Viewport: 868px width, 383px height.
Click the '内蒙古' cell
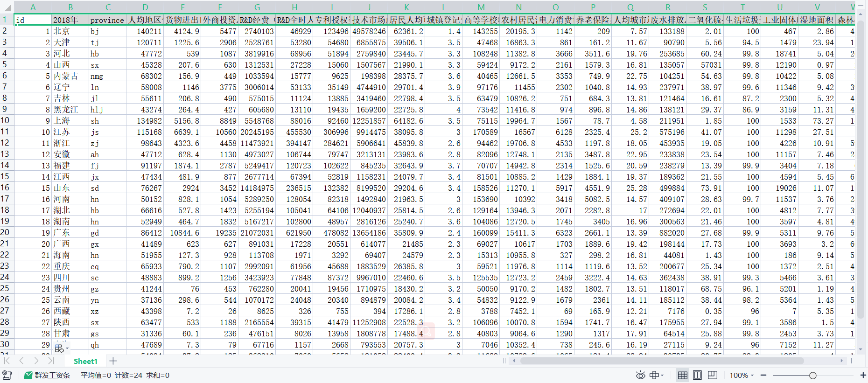(x=70, y=76)
